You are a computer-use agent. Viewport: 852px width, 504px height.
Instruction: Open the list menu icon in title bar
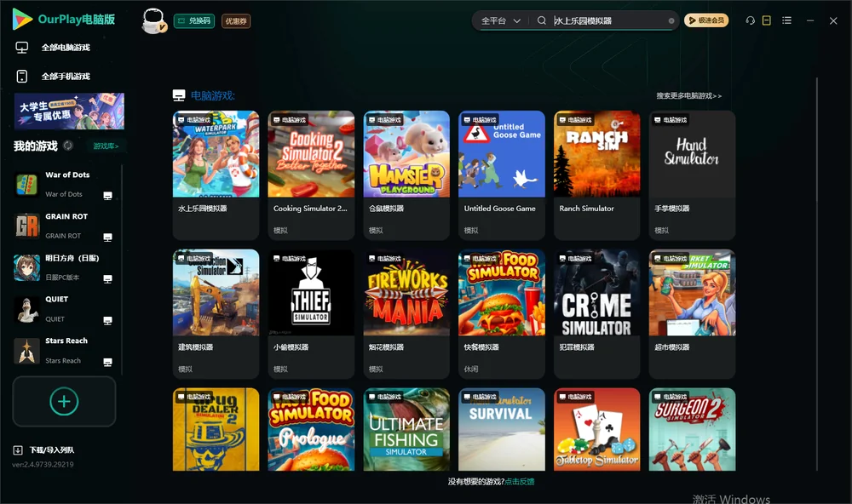(786, 20)
